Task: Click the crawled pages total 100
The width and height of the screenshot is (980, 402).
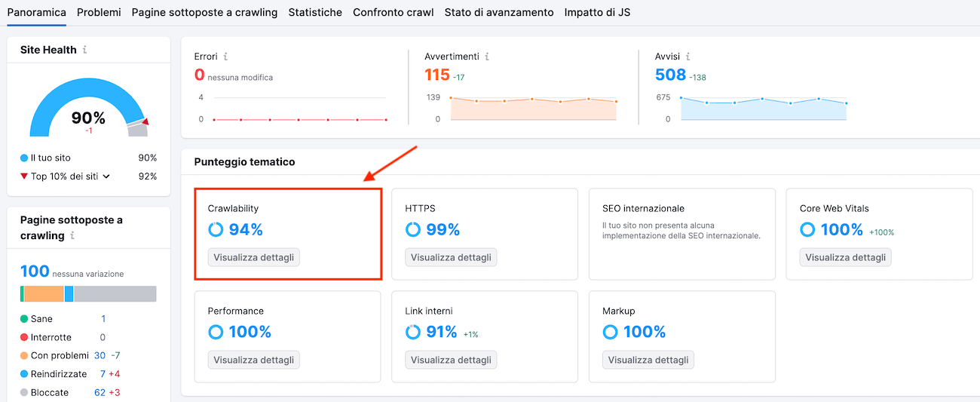Action: pyautogui.click(x=35, y=272)
